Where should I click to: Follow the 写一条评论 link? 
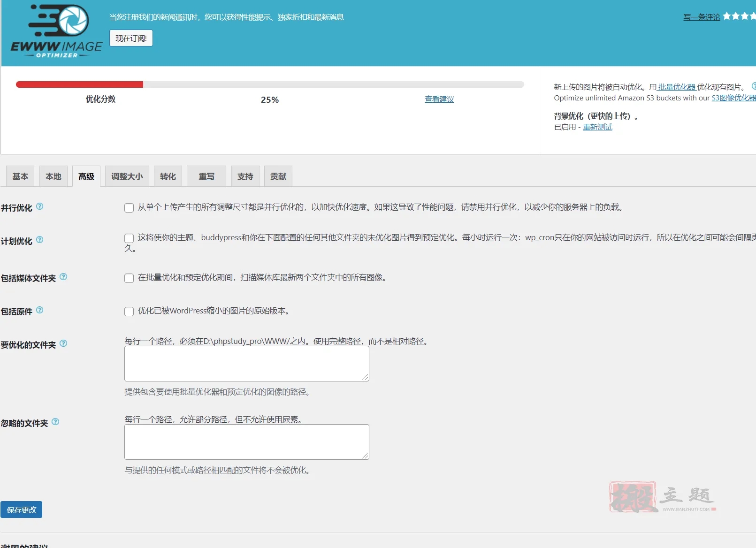point(701,17)
